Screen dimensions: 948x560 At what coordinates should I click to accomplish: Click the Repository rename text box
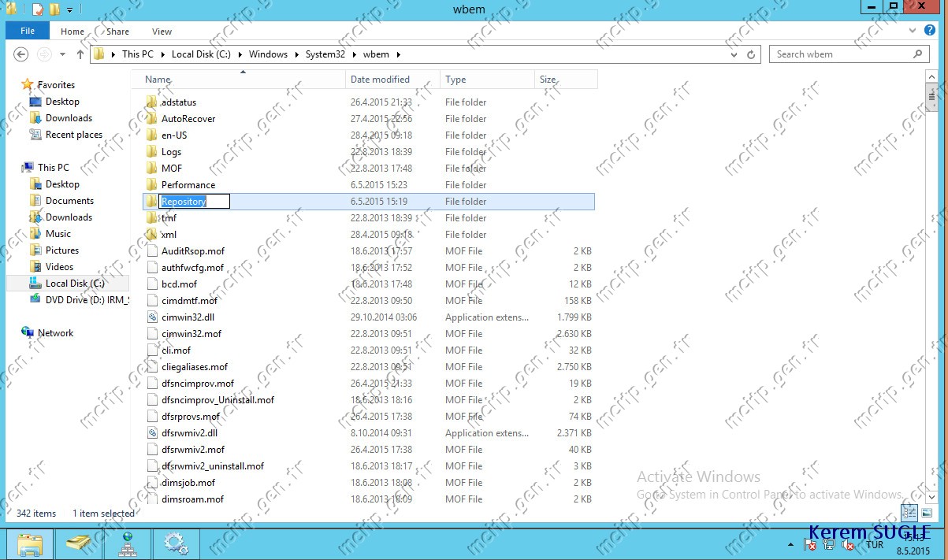[195, 202]
